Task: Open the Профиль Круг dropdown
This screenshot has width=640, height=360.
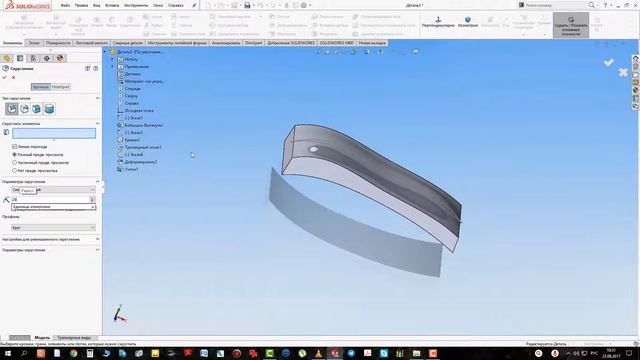Action: [x=53, y=227]
